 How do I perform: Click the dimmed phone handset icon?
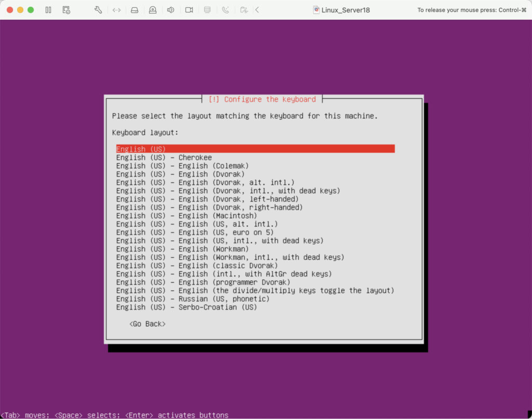pos(225,10)
